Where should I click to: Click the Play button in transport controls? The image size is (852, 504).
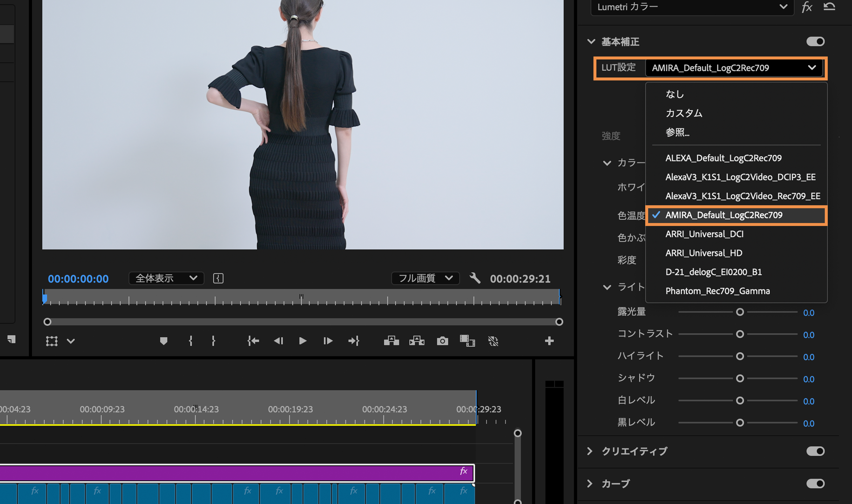pos(303,341)
